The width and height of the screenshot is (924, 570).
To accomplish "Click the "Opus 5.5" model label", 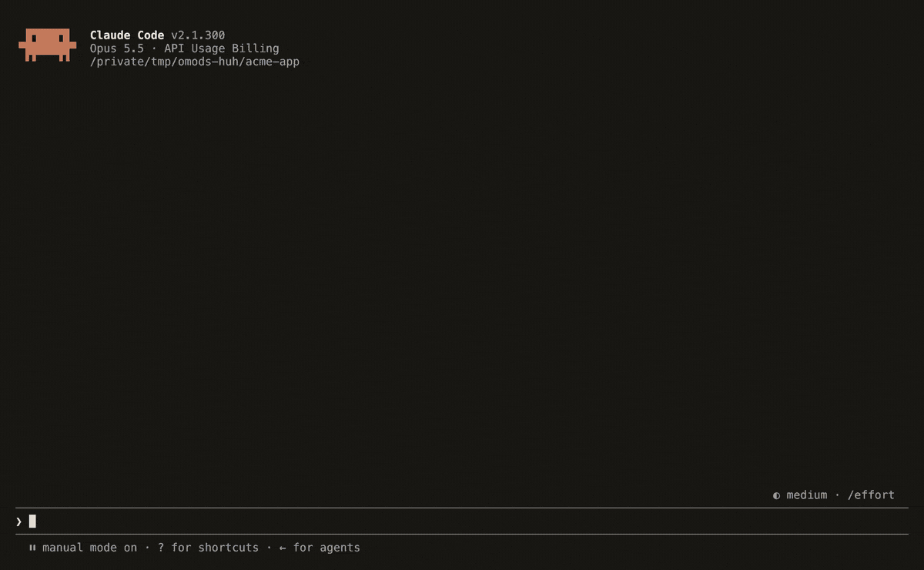I will 117,49.
